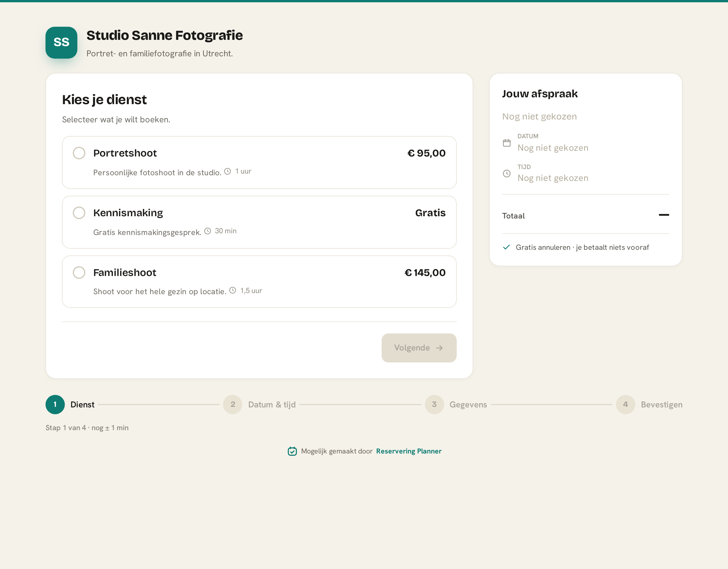Click the Totaal dash placeholder value
The width and height of the screenshot is (728, 569).
(x=664, y=215)
